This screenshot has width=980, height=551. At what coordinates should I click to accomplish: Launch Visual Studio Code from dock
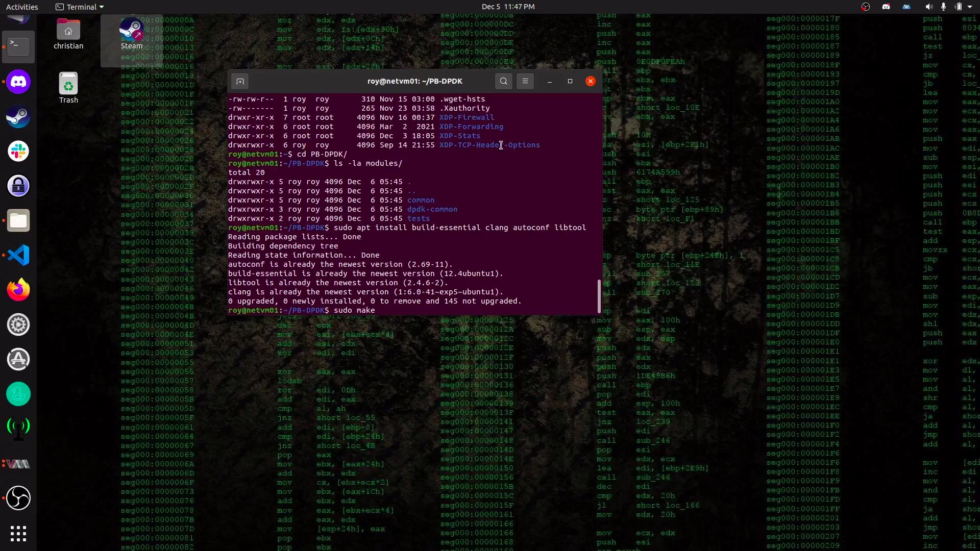click(18, 255)
